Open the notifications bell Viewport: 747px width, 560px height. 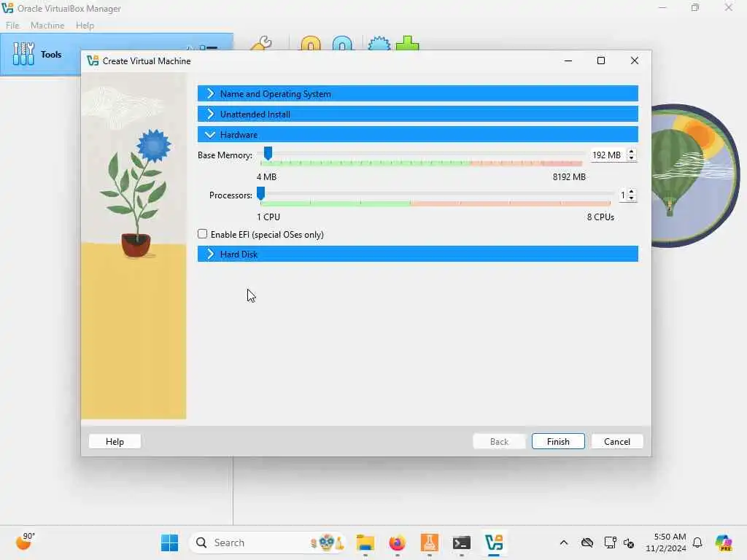pyautogui.click(x=697, y=542)
